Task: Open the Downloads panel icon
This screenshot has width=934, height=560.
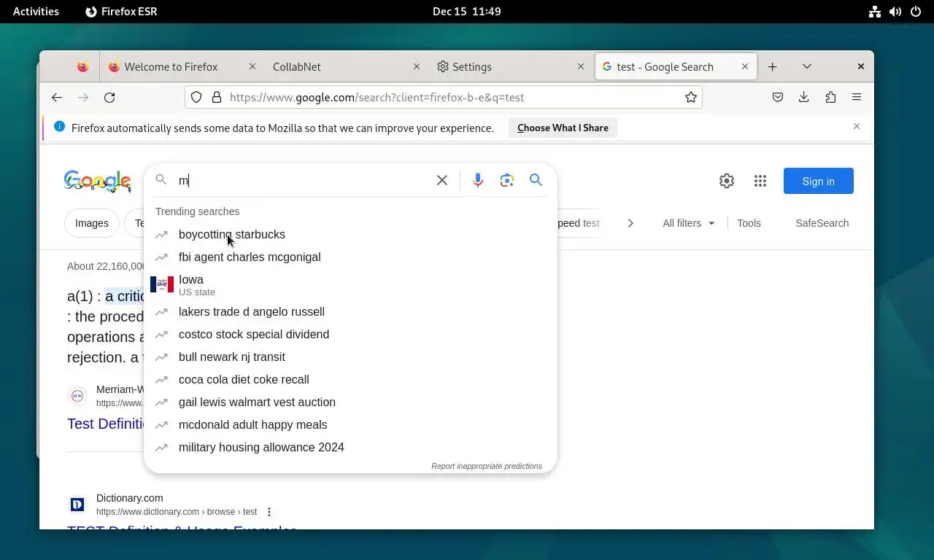Action: 804,97
